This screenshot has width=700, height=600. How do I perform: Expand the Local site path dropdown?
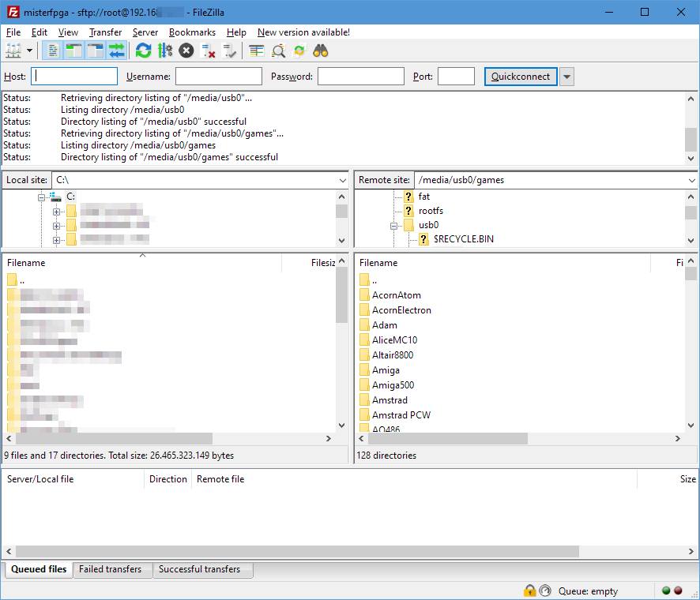[x=342, y=180]
